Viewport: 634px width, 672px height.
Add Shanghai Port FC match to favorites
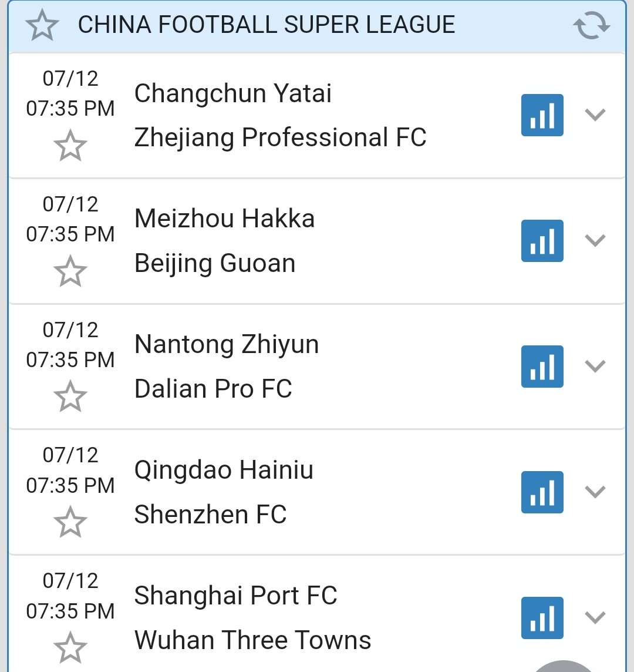point(70,648)
